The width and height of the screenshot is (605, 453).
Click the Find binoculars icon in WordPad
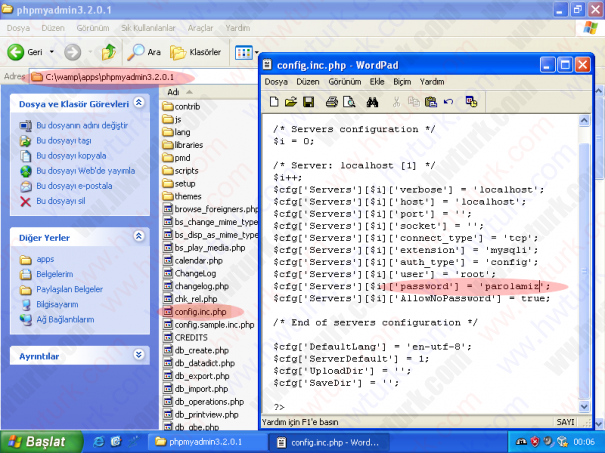tap(372, 102)
